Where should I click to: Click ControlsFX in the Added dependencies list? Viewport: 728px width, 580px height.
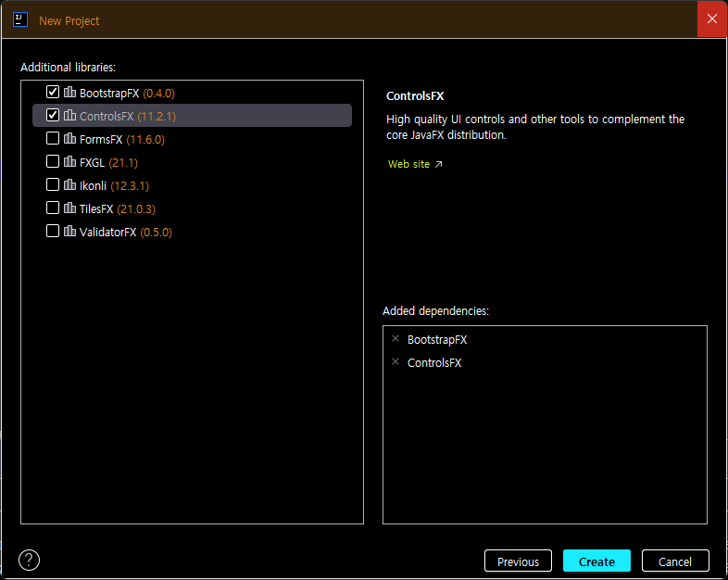pyautogui.click(x=434, y=362)
